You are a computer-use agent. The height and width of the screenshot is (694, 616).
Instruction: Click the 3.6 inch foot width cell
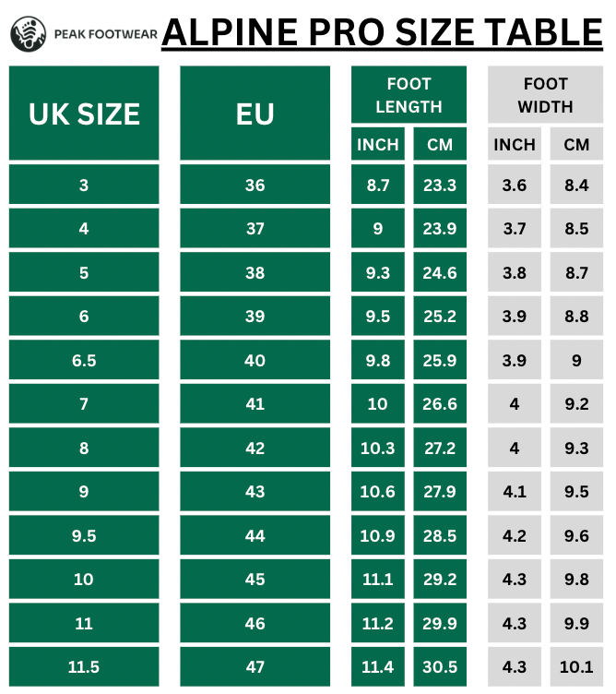(515, 185)
